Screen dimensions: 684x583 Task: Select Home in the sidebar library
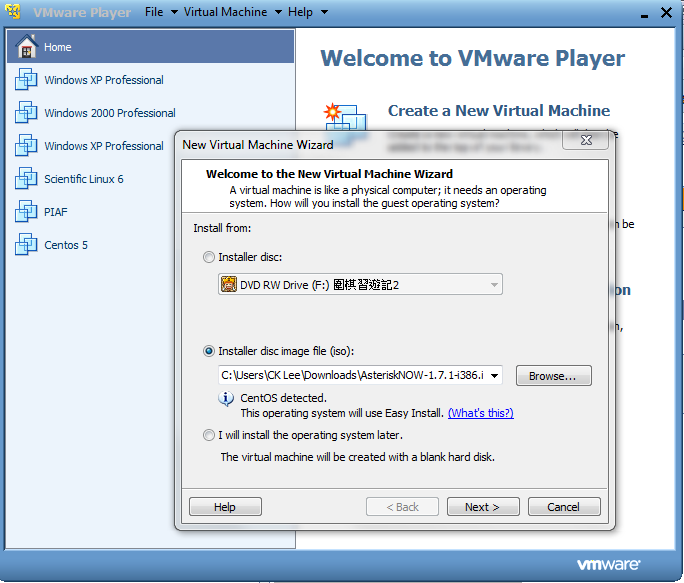150,46
